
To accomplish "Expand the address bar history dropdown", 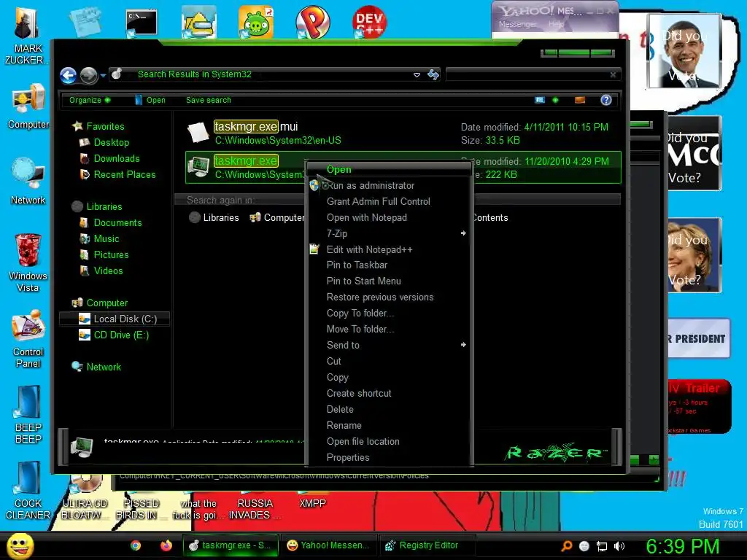I will click(x=417, y=75).
